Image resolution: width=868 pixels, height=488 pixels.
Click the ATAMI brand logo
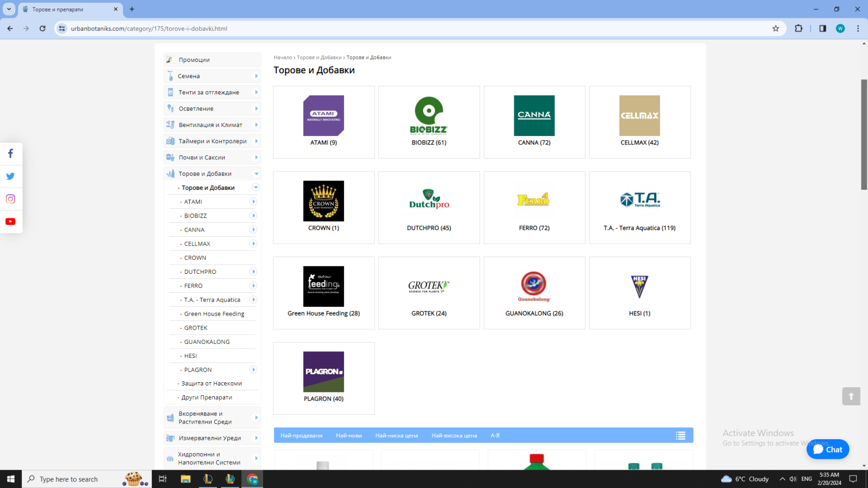tap(323, 115)
